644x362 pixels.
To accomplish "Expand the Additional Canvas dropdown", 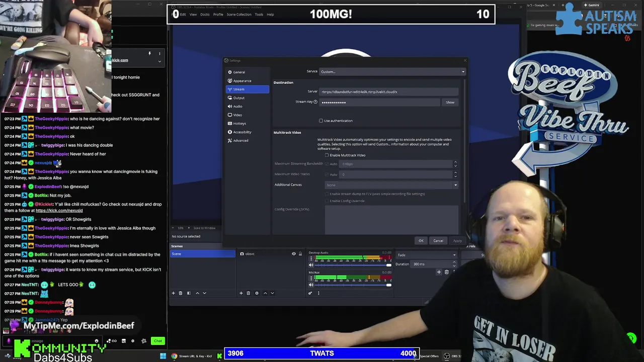I will click(x=392, y=185).
